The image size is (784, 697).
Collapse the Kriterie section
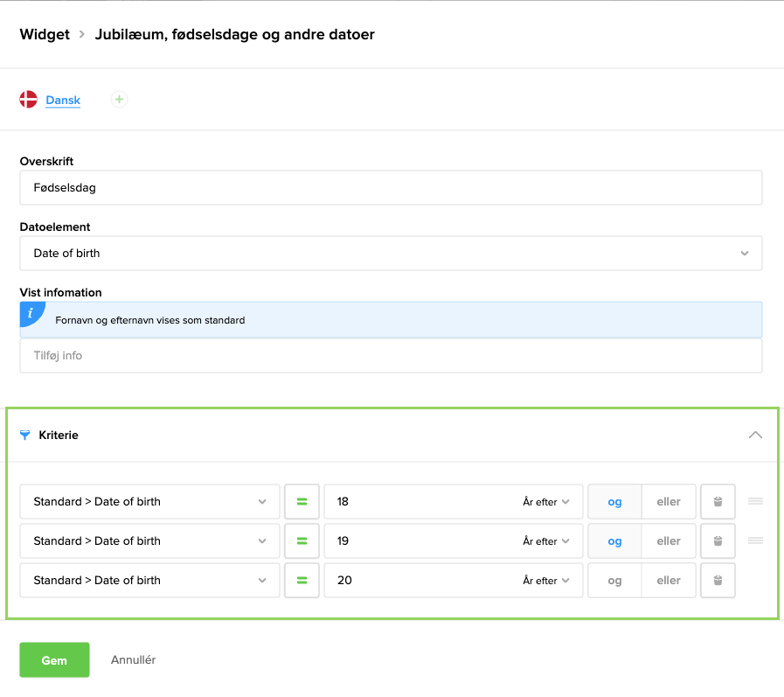(756, 435)
